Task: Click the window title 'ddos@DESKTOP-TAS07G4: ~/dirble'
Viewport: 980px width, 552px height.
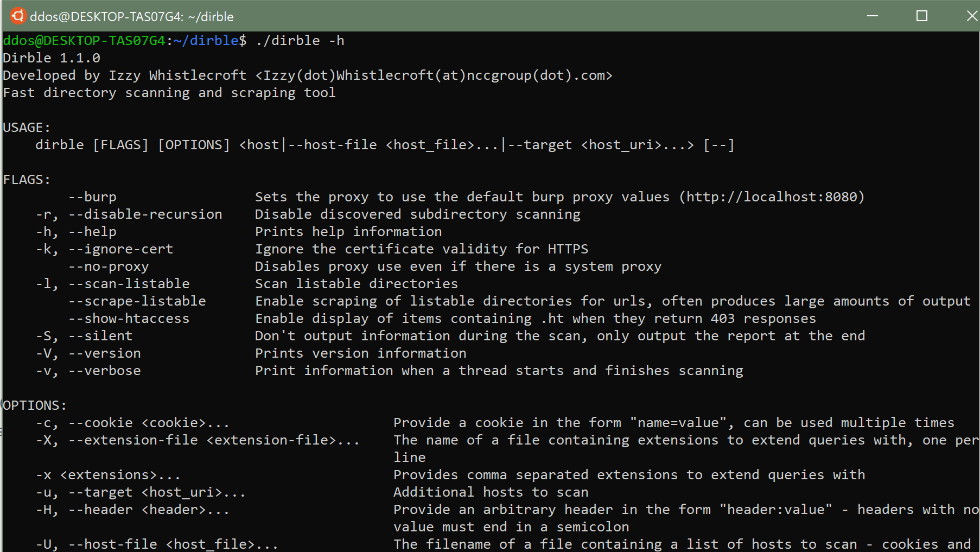Action: (132, 17)
